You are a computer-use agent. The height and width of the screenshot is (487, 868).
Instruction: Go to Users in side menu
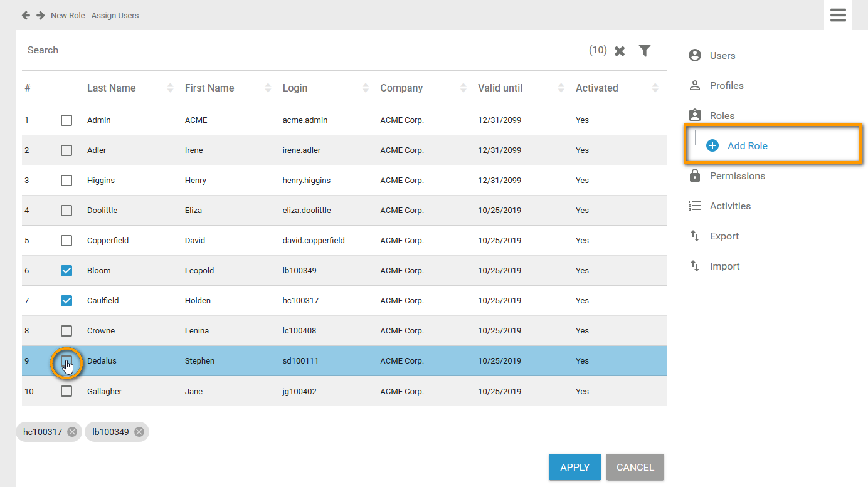click(x=722, y=56)
